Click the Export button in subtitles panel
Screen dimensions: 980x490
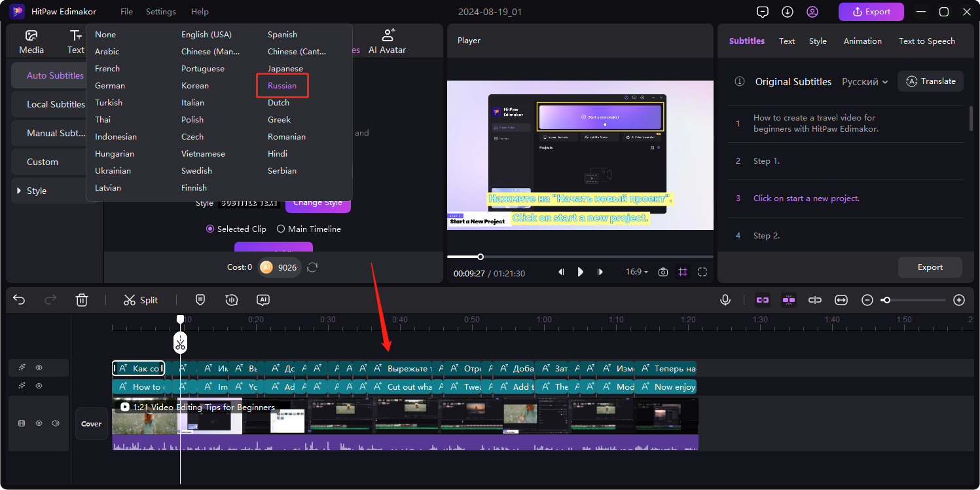[x=930, y=267]
